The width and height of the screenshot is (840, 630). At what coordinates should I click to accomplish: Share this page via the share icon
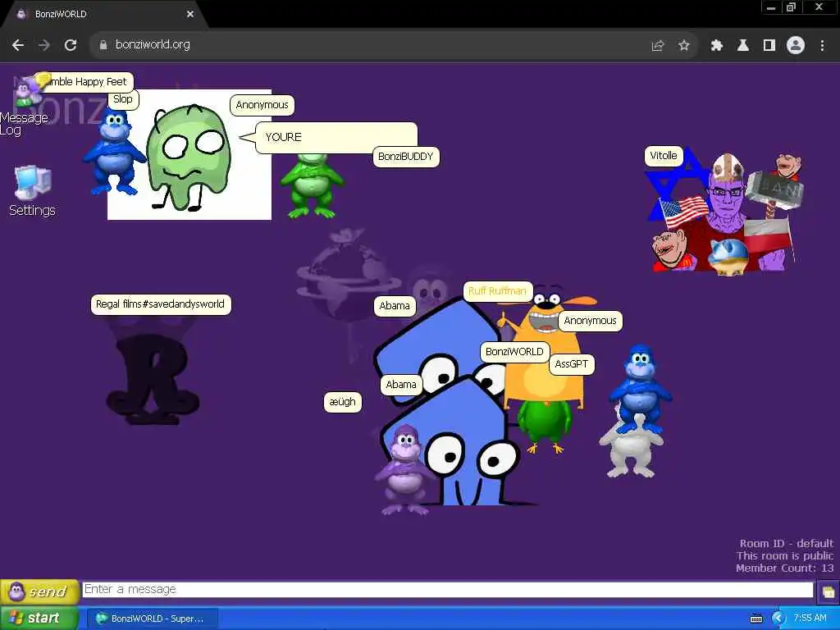658,46
